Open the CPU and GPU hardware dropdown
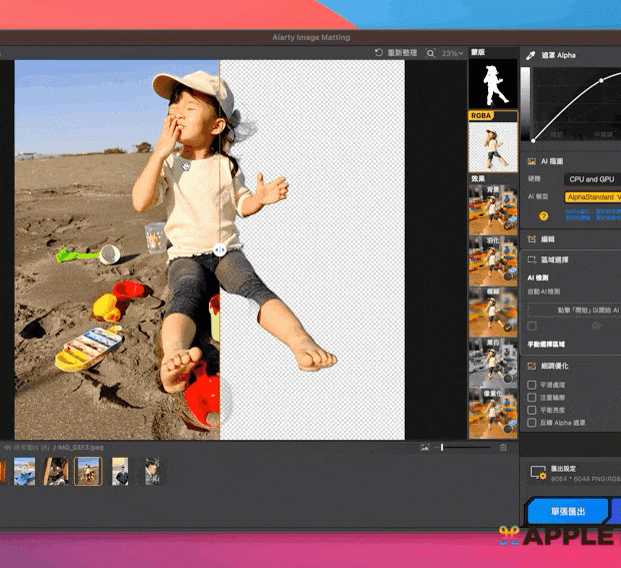Image resolution: width=621 pixels, height=568 pixels. 591,179
